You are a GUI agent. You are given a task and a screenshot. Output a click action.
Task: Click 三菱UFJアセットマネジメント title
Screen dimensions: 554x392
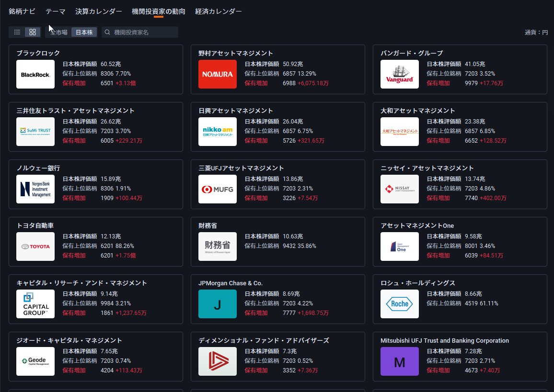pyautogui.click(x=241, y=168)
